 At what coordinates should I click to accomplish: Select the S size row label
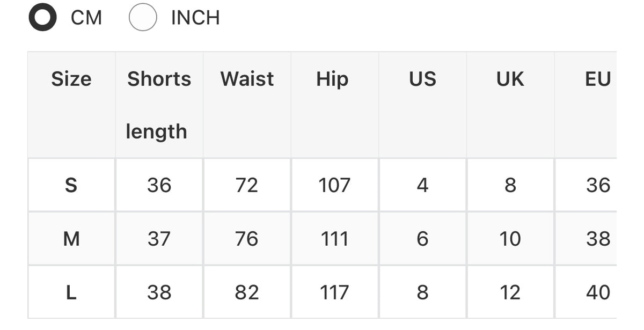[x=71, y=185]
